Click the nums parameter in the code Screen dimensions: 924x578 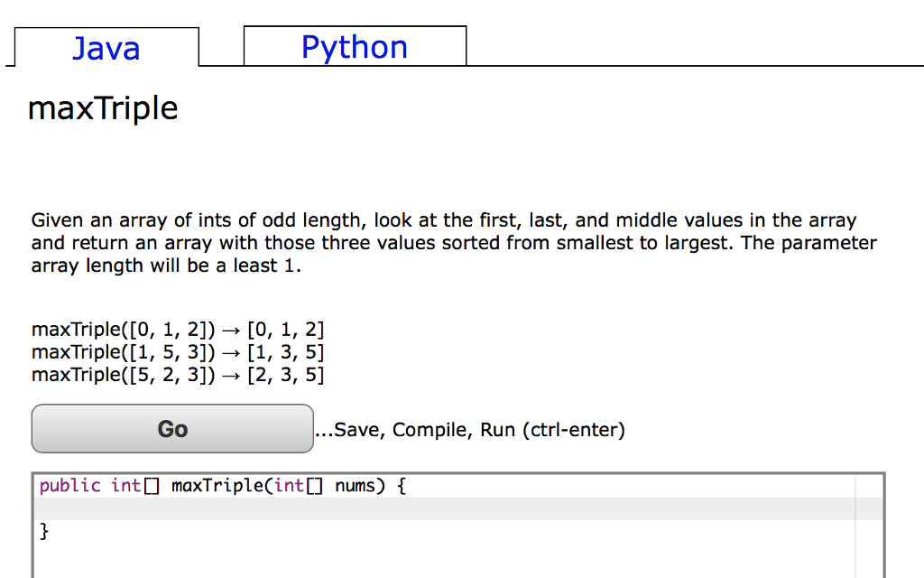[x=358, y=485]
